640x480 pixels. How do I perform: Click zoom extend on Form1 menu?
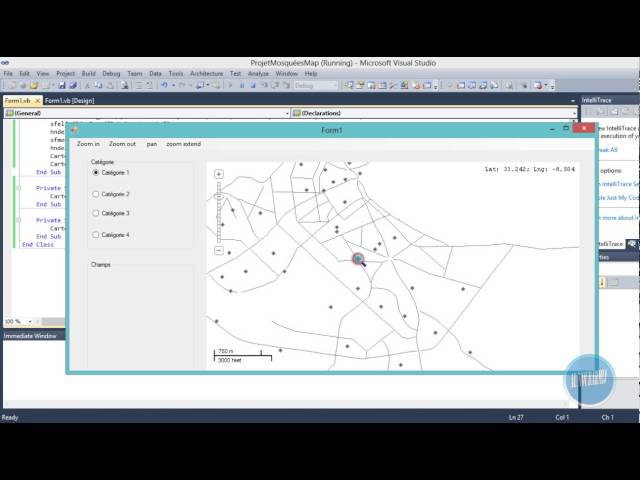point(184,144)
